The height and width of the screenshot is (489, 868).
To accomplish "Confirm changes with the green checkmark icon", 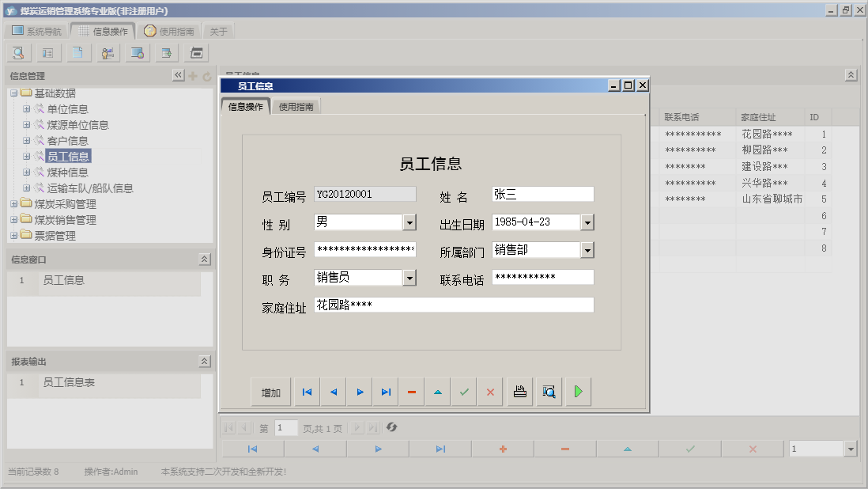I will pos(463,391).
